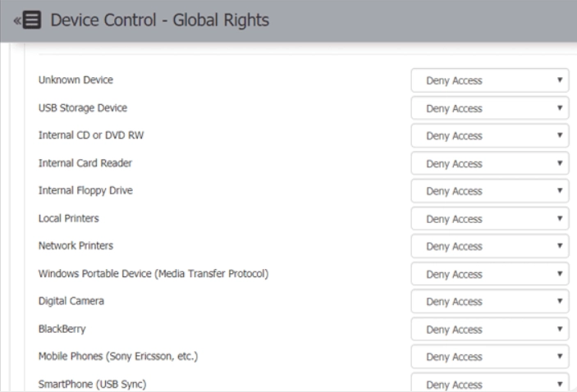
Task: Open Mobile Phones access dropdown
Action: (490, 357)
